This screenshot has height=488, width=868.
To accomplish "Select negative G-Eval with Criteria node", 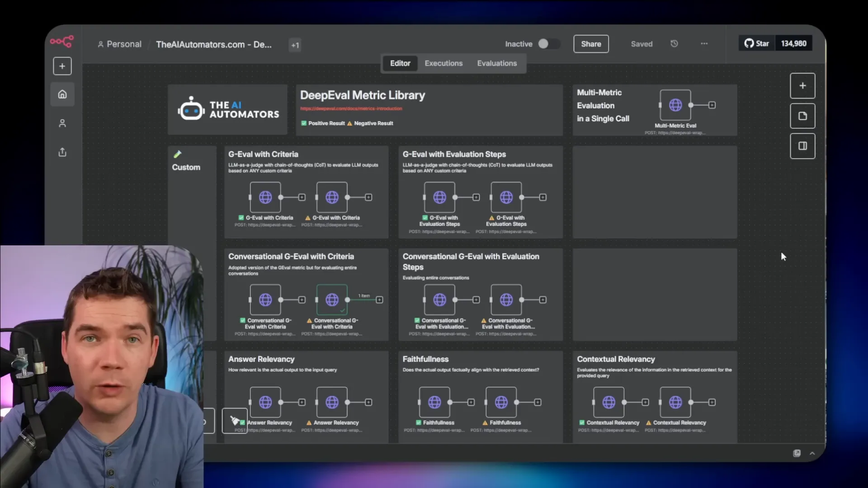I will (x=332, y=197).
